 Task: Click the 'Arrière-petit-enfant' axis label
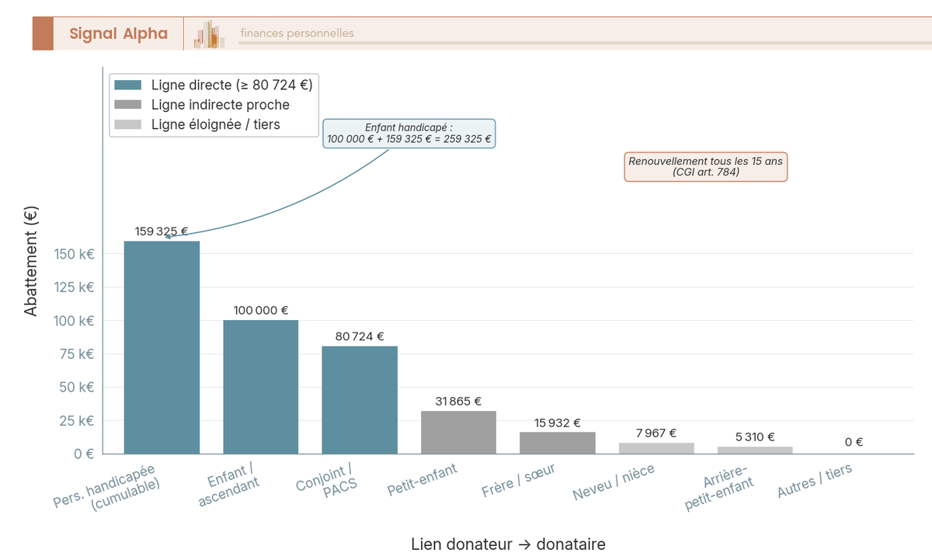point(718,489)
